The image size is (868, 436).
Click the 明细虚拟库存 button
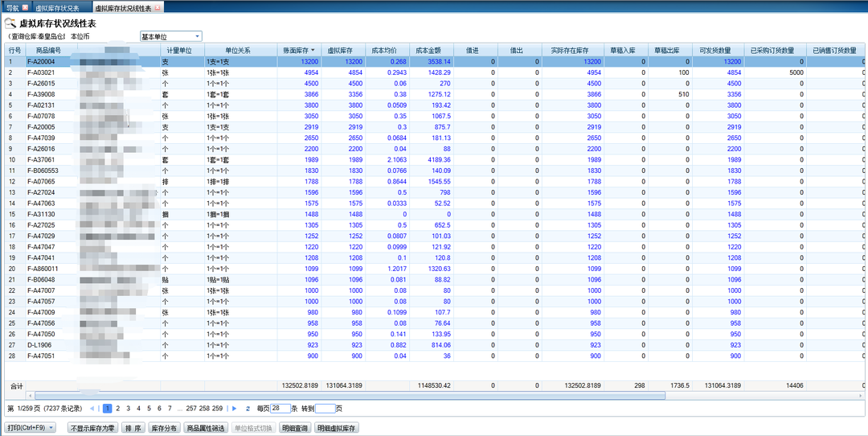coord(336,428)
